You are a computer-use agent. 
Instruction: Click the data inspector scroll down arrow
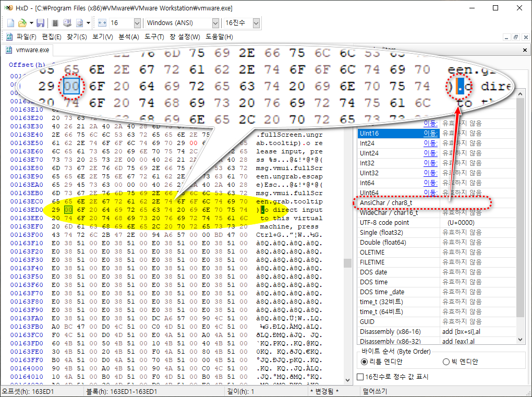tap(520, 339)
